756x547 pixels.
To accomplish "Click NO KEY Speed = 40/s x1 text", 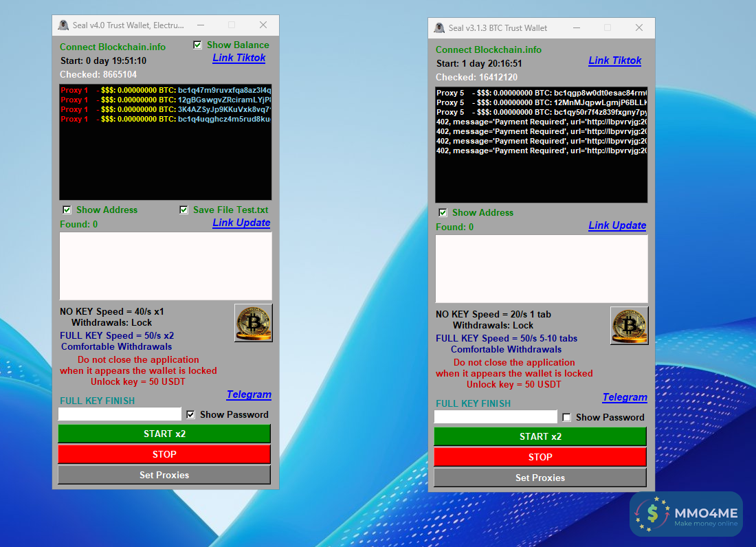I will point(112,312).
